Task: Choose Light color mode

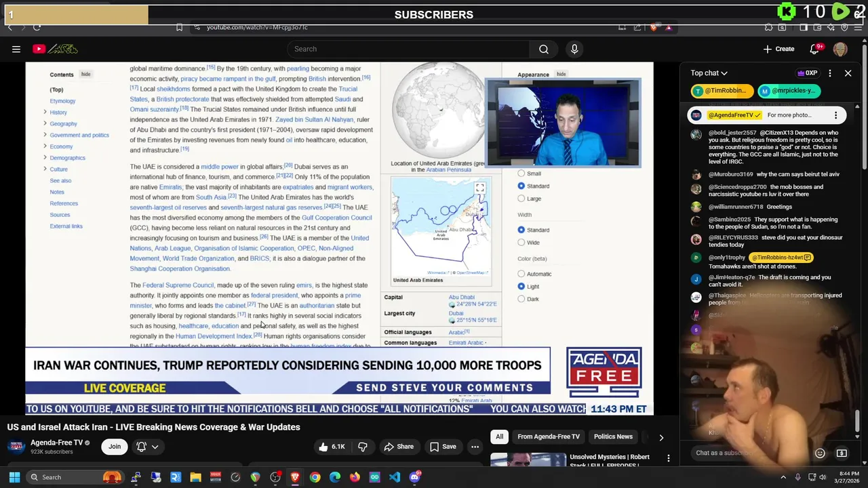Action: coord(521,286)
